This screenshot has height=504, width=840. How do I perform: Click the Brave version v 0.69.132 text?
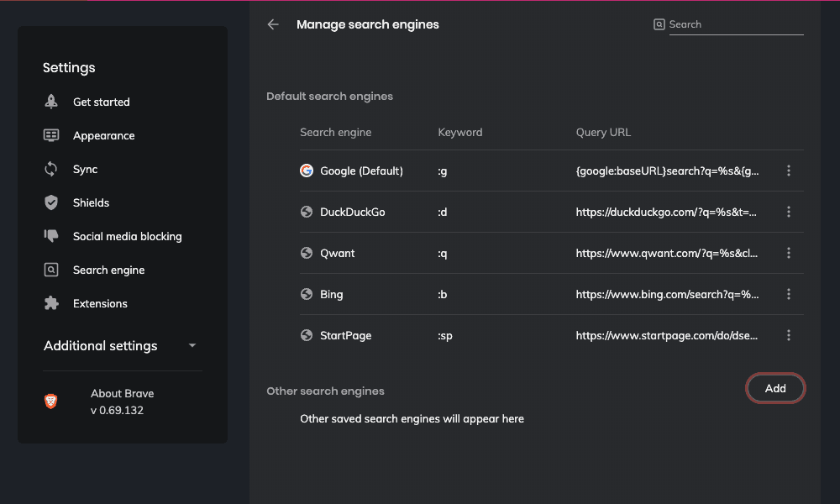(x=117, y=410)
